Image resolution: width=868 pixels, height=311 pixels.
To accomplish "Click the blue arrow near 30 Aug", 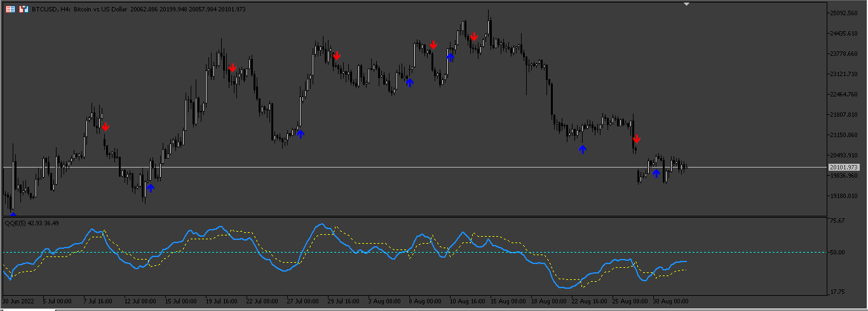I will tap(656, 173).
